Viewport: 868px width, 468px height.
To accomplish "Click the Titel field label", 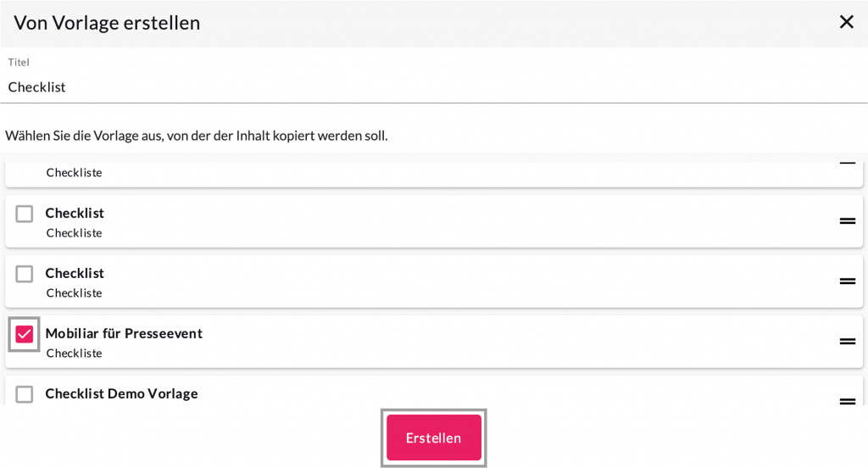I will click(x=19, y=62).
